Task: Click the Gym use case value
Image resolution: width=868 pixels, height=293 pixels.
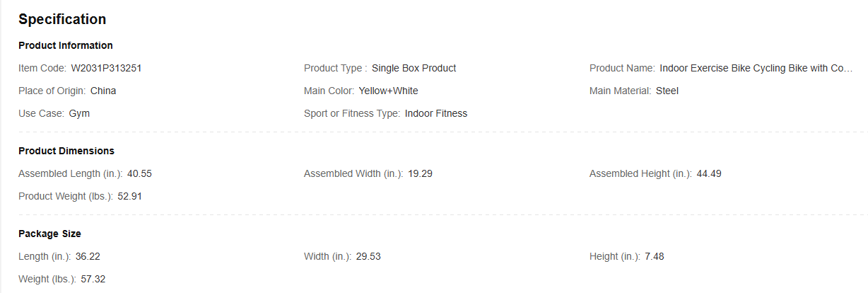Action: coord(79,113)
